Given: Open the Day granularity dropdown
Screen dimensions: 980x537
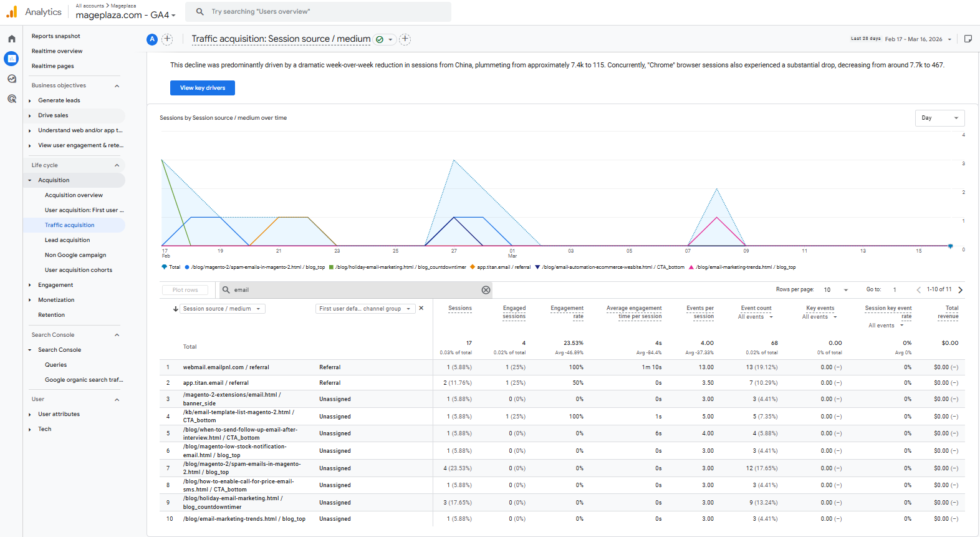Looking at the screenshot, I should point(939,118).
